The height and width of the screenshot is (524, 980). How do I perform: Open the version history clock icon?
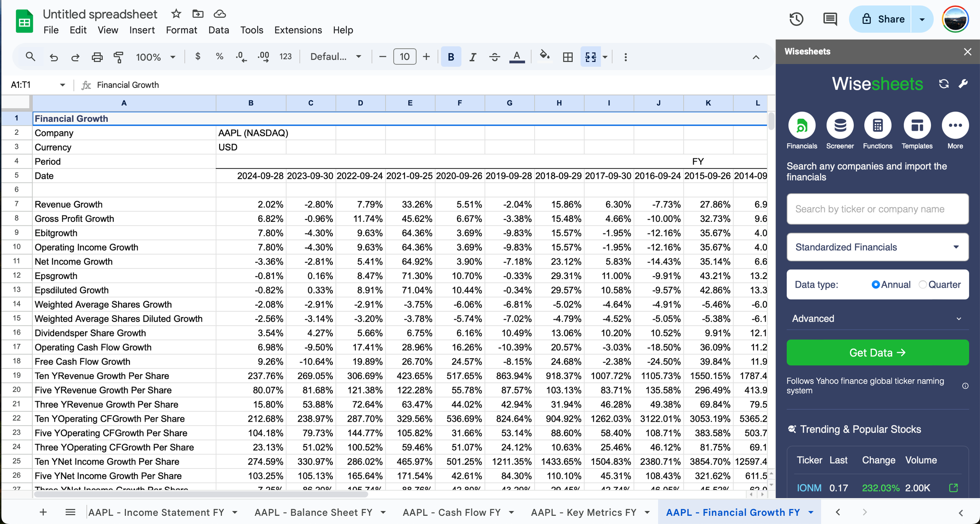pos(796,19)
